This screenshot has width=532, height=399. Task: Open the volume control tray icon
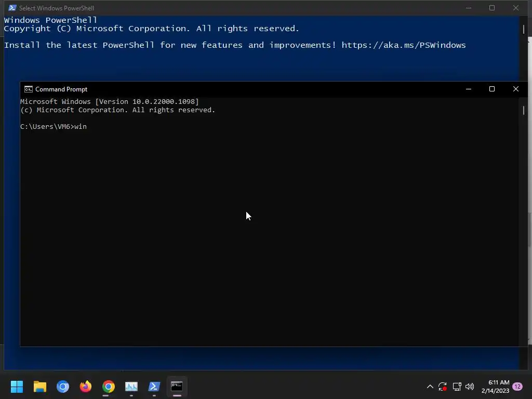coord(470,387)
